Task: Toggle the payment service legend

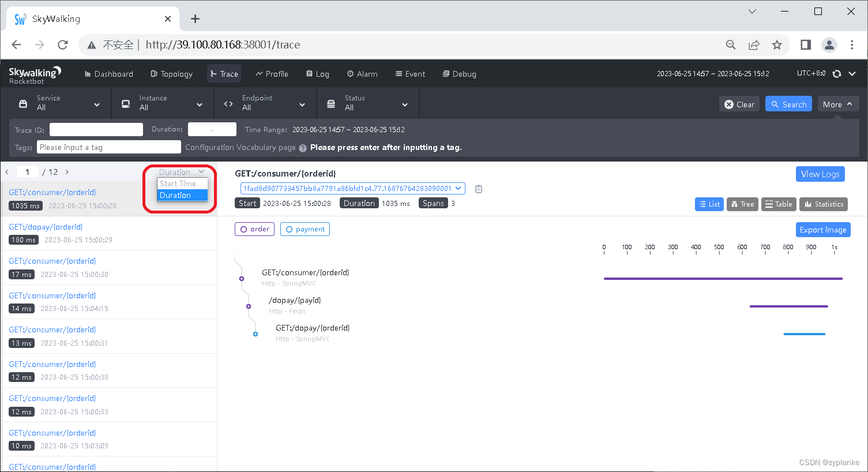Action: 305,229
